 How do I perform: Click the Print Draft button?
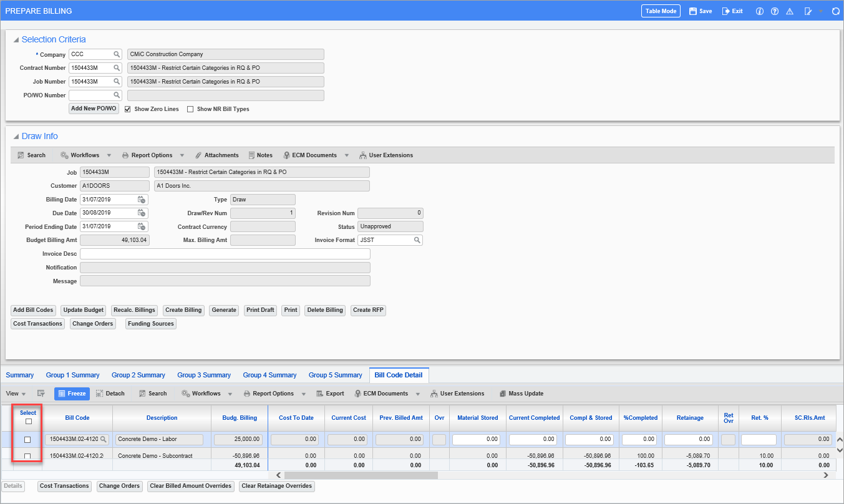coord(260,310)
